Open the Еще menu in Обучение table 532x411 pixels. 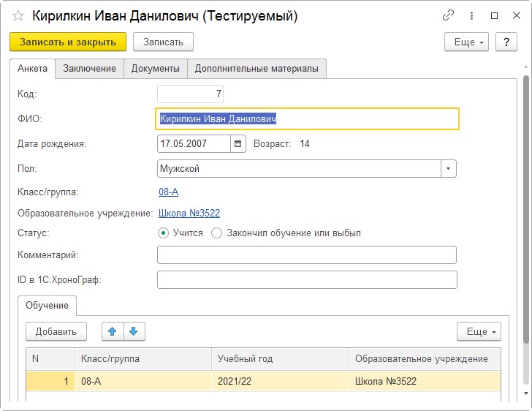pyautogui.click(x=479, y=331)
